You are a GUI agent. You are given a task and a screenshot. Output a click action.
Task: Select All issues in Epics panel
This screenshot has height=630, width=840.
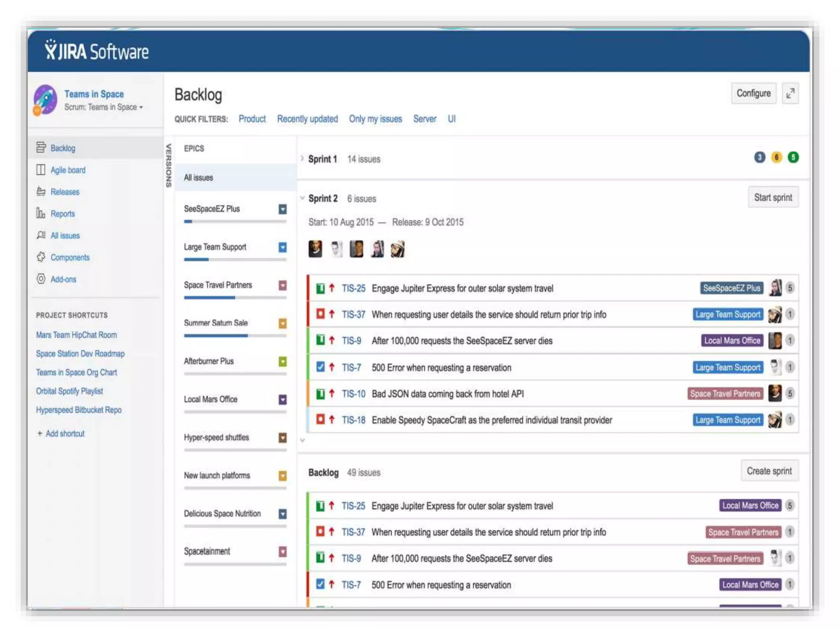199,178
